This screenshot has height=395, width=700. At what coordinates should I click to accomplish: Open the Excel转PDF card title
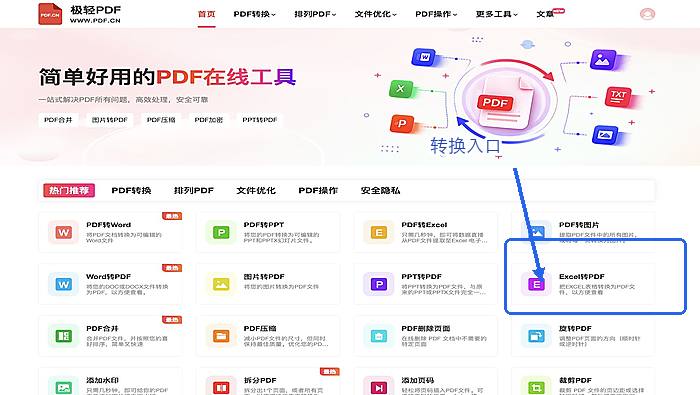coord(582,276)
